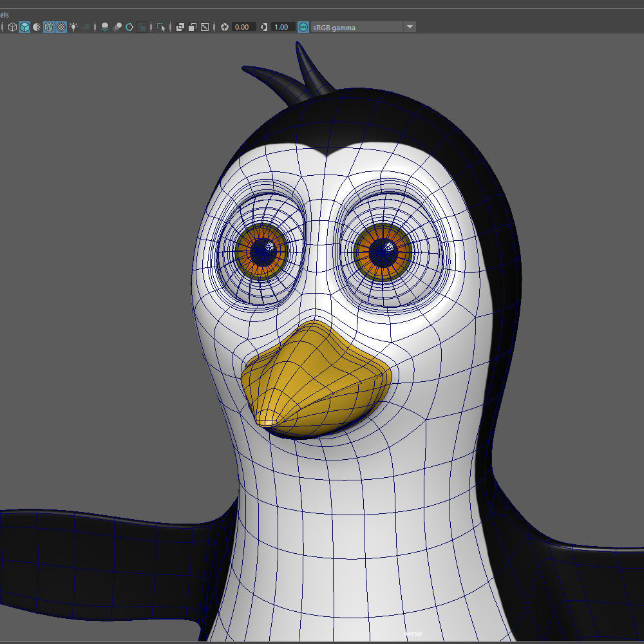Open the sRGB gamma dropdown

pos(363,27)
